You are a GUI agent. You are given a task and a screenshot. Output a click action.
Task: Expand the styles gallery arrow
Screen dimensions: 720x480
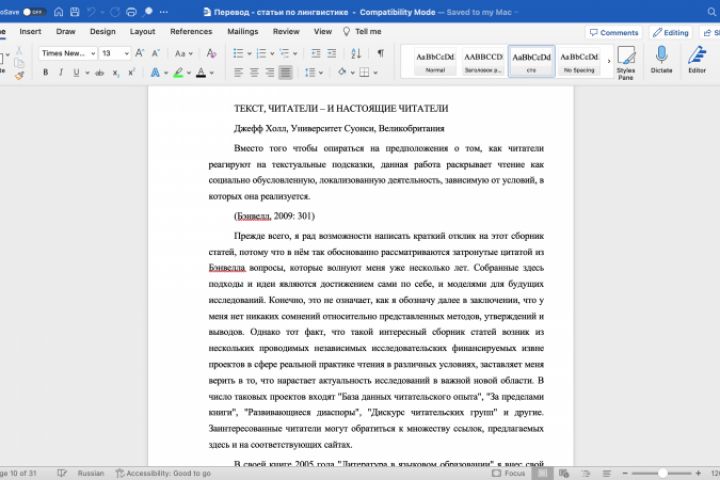609,61
